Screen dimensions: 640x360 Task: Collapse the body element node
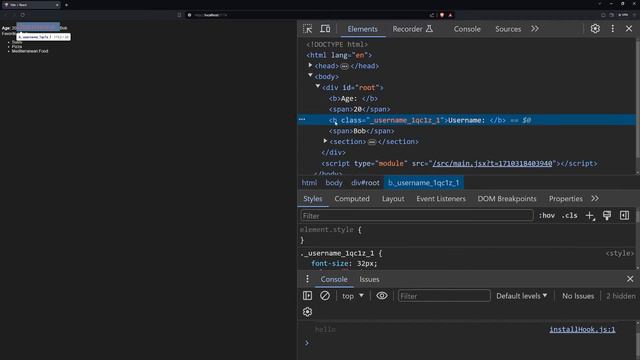pyautogui.click(x=310, y=76)
